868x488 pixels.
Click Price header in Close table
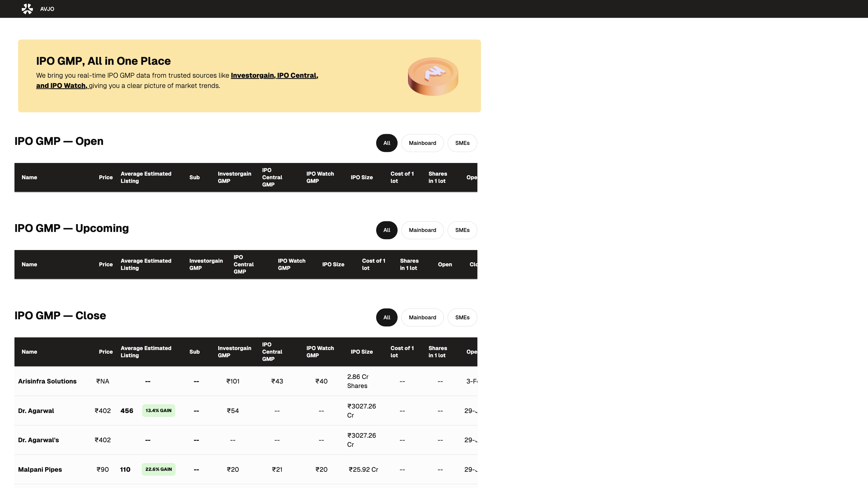[x=105, y=352]
